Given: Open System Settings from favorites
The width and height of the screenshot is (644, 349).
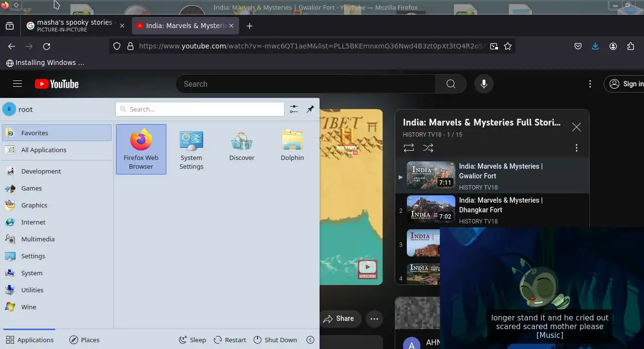Looking at the screenshot, I should point(192,149).
